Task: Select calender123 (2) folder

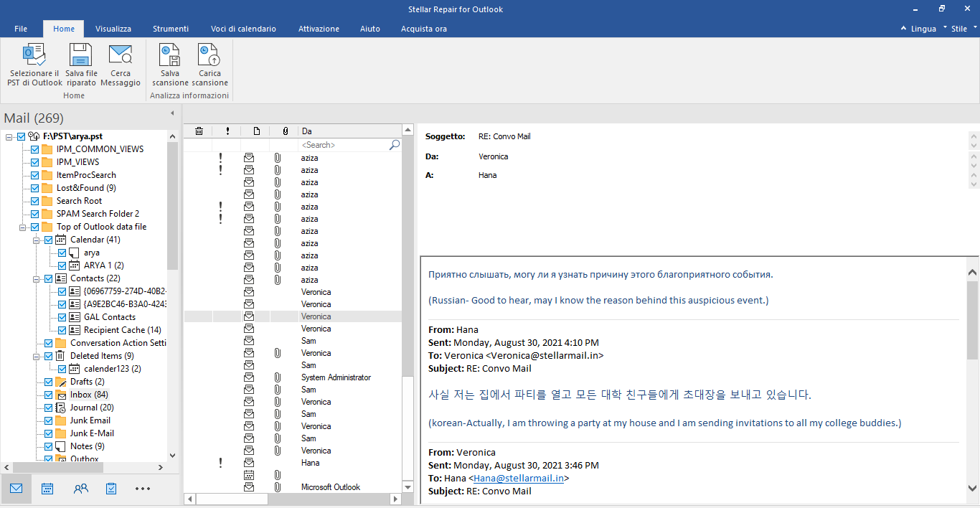Action: (112, 369)
